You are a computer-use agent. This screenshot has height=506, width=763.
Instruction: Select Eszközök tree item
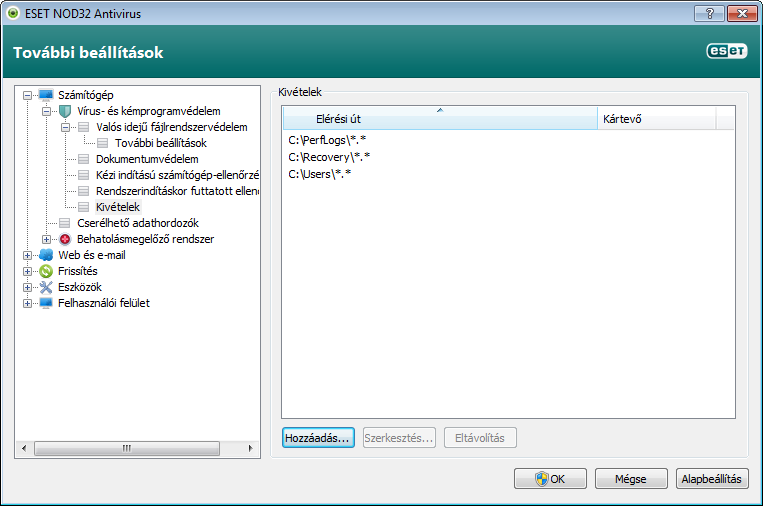80,287
